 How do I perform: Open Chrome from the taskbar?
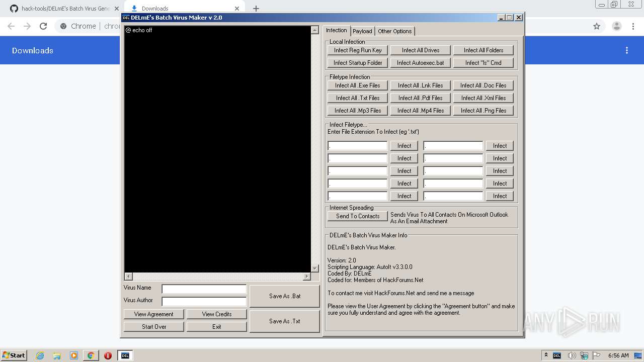(x=91, y=355)
